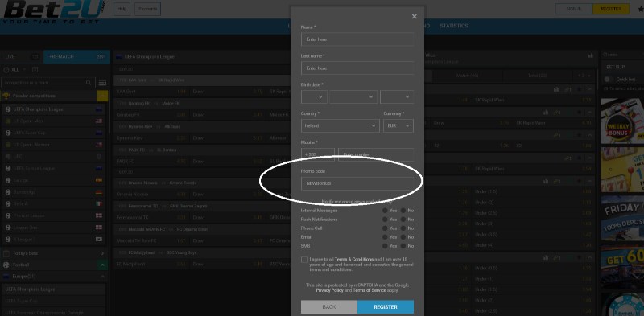Select Serie A in sidebar
The width and height of the screenshot is (644, 316).
53,203
